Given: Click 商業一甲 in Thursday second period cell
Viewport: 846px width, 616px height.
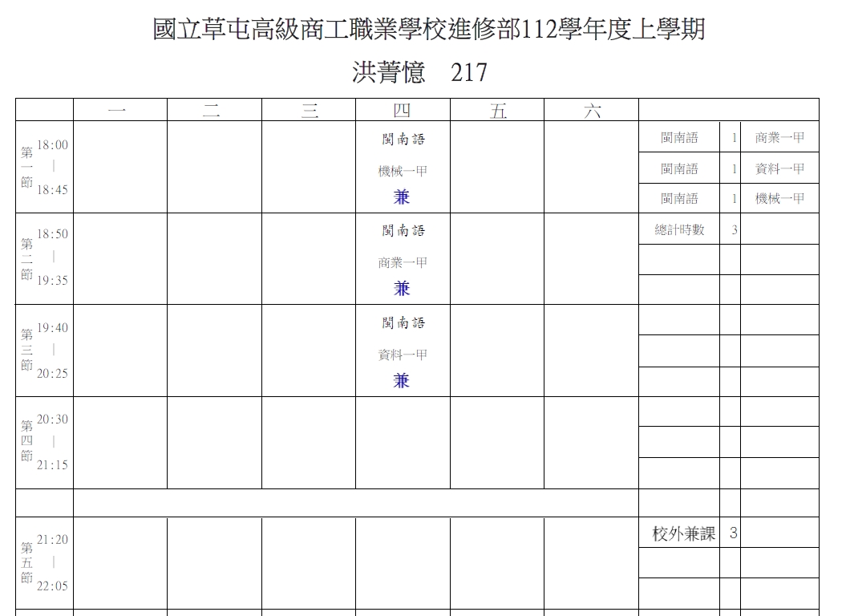Looking at the screenshot, I should point(403,262).
